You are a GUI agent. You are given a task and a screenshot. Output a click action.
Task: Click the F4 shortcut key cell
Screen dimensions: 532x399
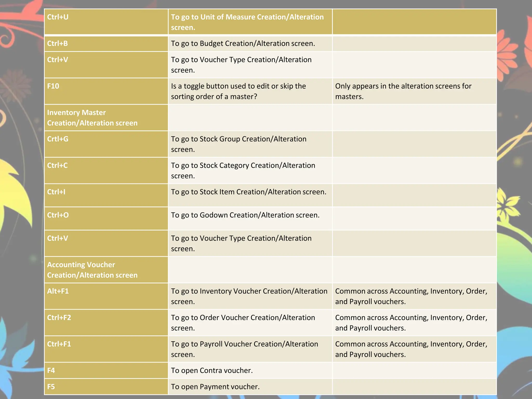click(x=51, y=370)
